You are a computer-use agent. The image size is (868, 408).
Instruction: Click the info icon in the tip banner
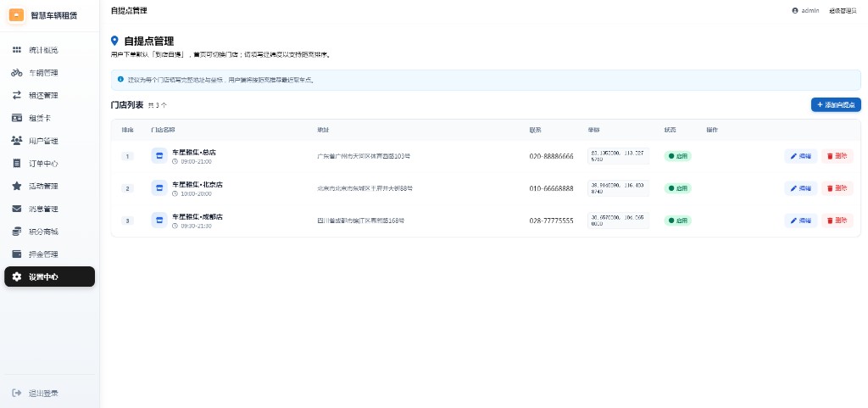(120, 79)
